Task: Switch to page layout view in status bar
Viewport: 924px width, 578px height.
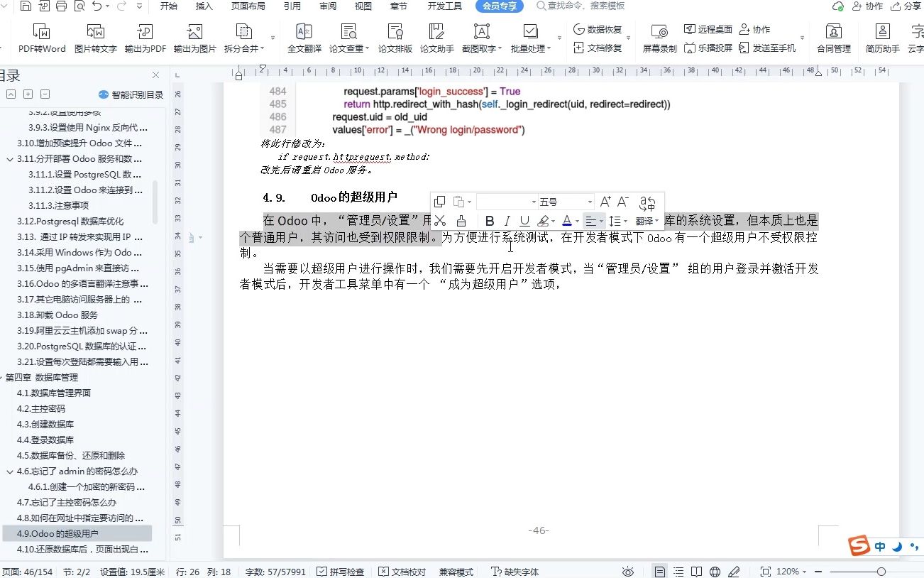Action: pyautogui.click(x=660, y=572)
